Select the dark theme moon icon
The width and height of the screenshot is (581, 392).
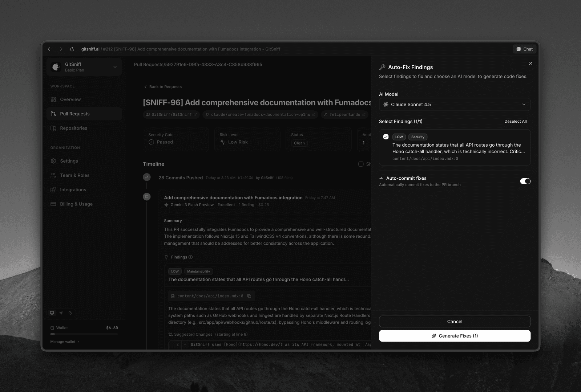click(70, 313)
